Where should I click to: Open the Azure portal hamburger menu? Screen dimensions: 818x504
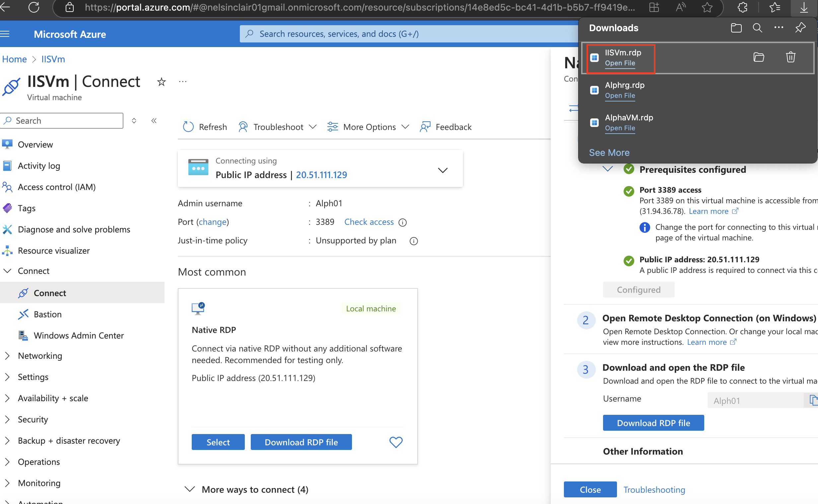(x=5, y=34)
